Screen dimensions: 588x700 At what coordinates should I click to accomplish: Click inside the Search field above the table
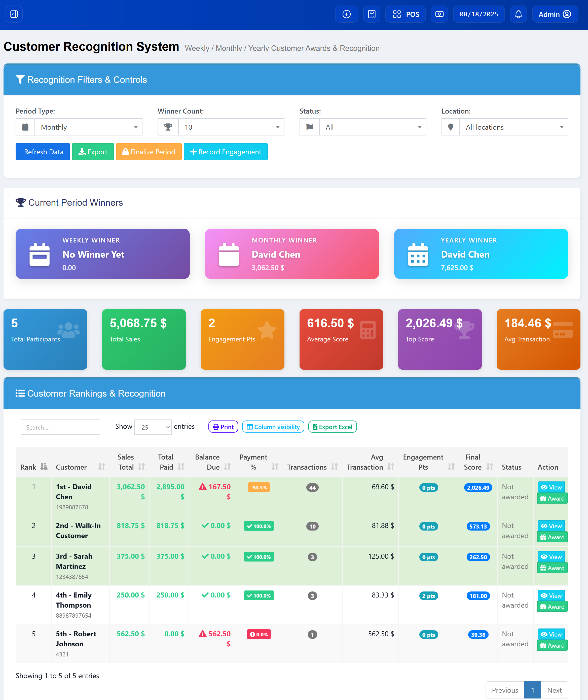(x=60, y=427)
